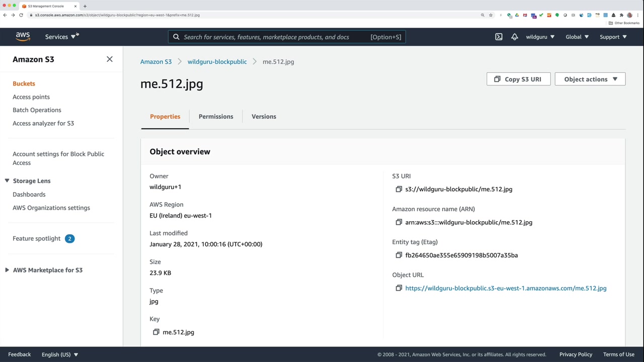Viewport: 644px width, 362px height.
Task: Switch to the Permissions tab
Action: tap(216, 116)
